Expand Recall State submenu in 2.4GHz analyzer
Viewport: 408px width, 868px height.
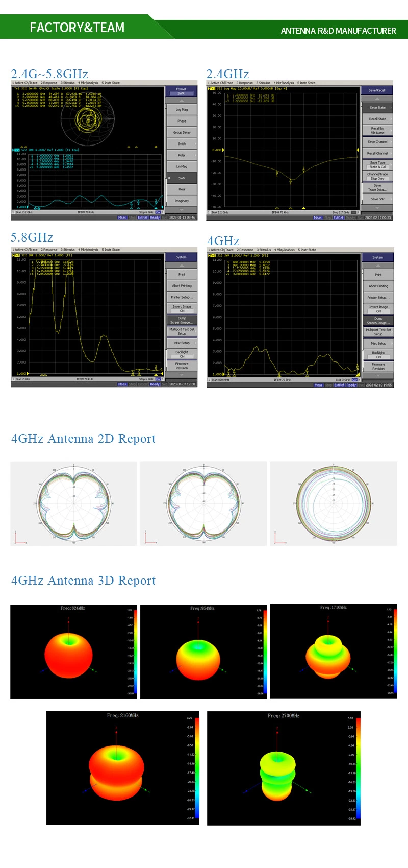coord(377,119)
